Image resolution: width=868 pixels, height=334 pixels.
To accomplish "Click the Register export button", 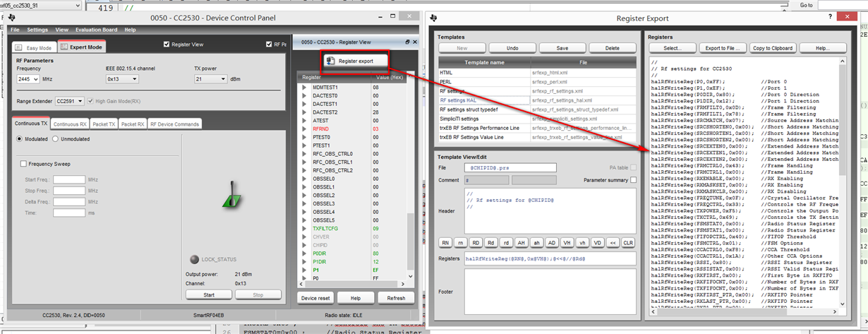I will [356, 61].
